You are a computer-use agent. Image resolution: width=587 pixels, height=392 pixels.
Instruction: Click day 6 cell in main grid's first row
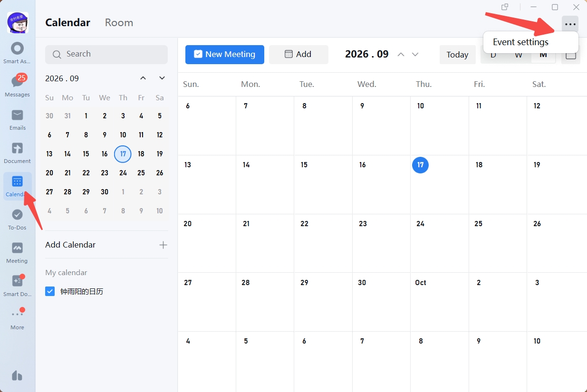[x=207, y=125]
